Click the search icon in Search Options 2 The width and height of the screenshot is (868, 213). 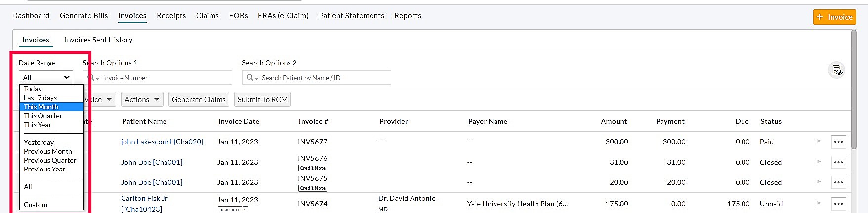click(x=250, y=78)
